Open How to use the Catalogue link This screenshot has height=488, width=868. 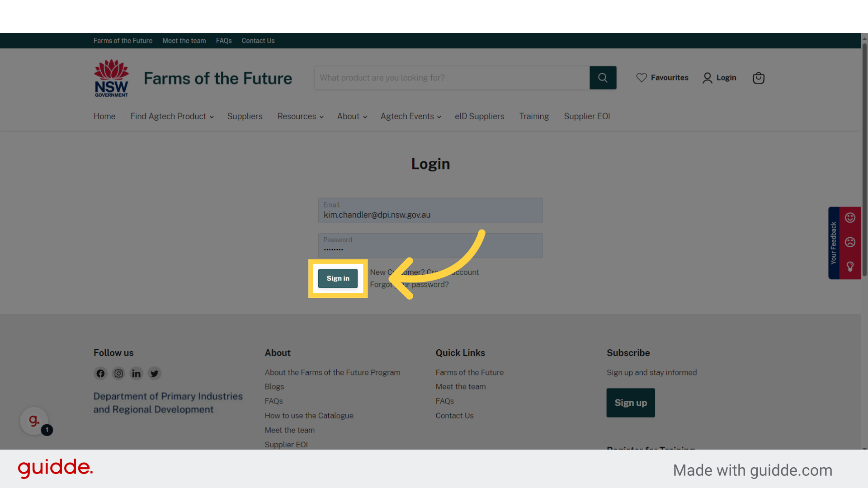(309, 416)
